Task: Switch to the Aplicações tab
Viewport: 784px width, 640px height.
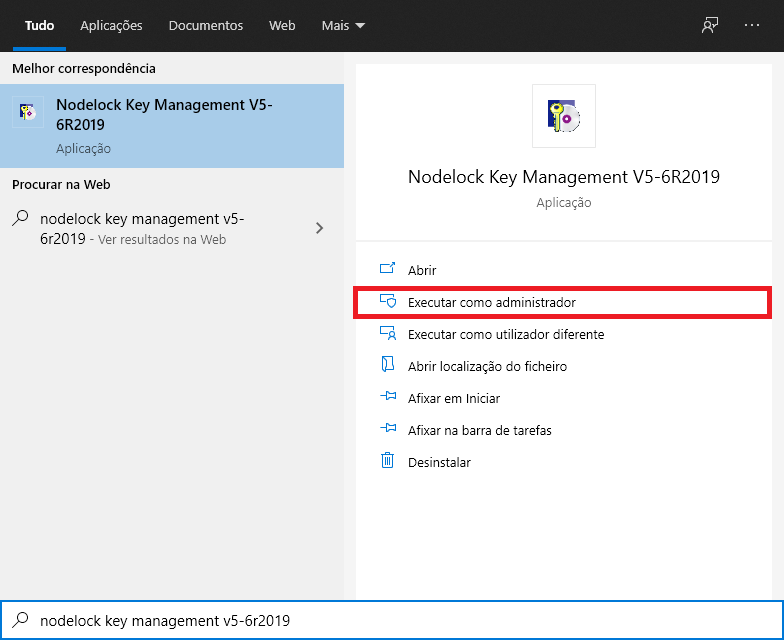Action: (x=111, y=25)
